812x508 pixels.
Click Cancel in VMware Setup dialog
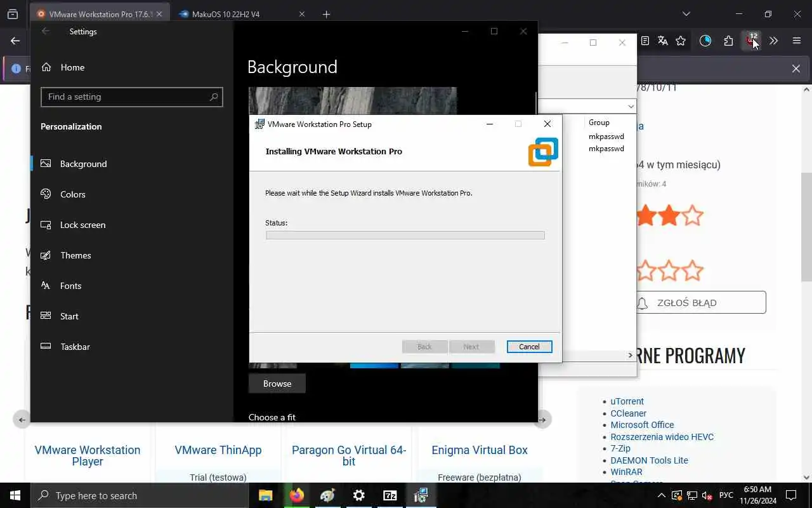point(529,347)
